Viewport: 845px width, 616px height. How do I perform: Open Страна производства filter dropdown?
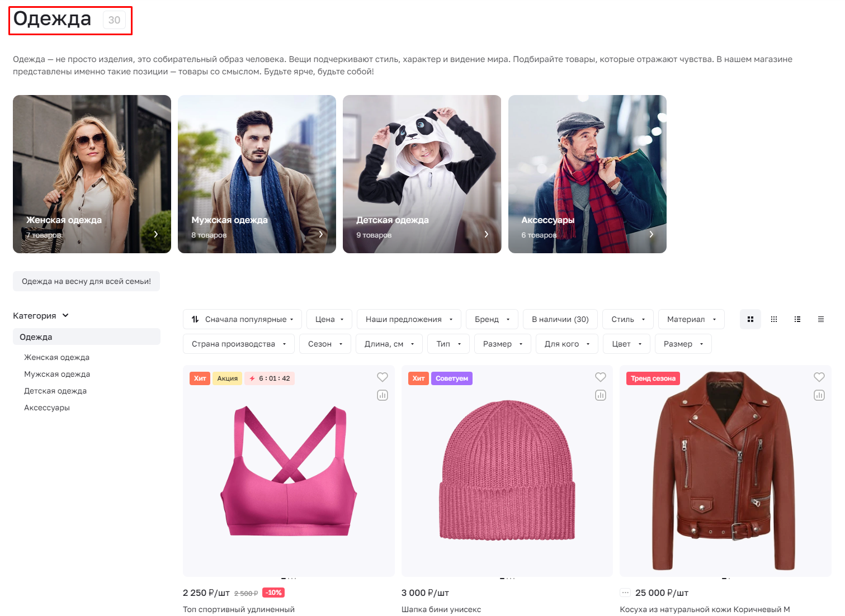239,344
